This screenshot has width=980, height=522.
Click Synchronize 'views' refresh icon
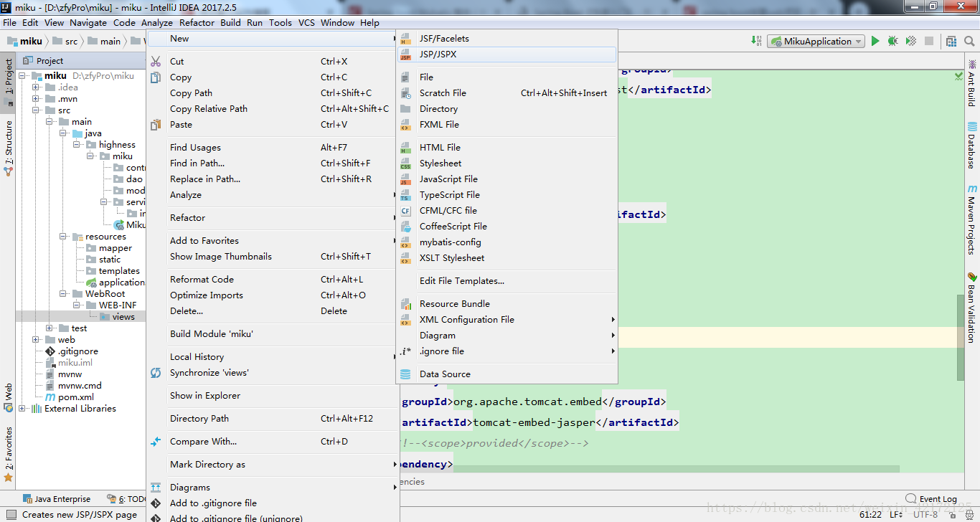click(x=156, y=373)
